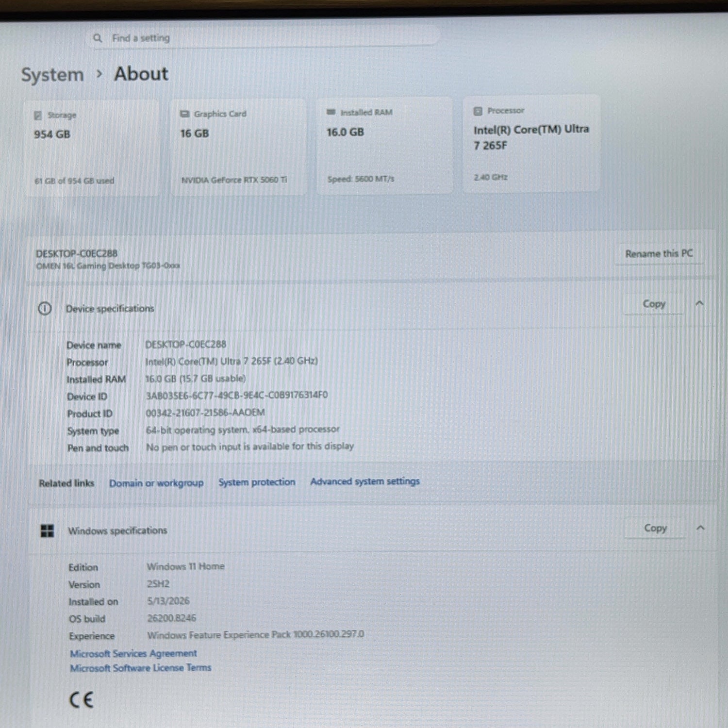Select Installed on date 5/13/2026
This screenshot has width=728, height=728.
168,601
